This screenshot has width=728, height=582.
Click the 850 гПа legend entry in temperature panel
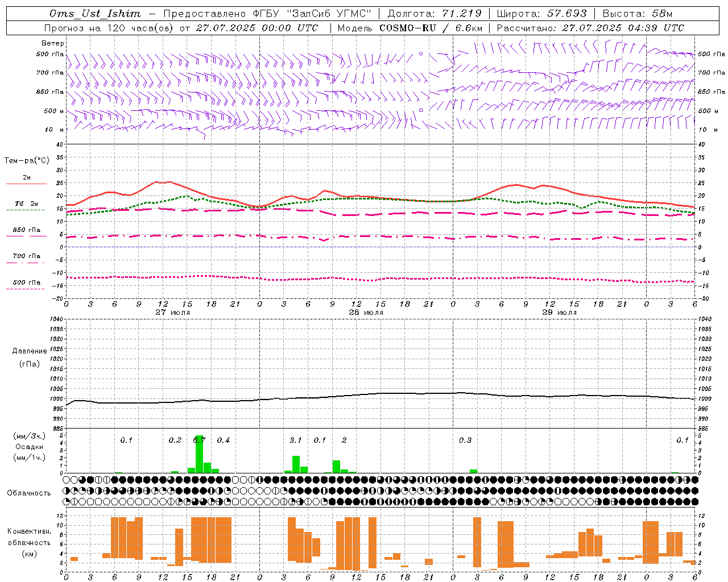point(27,230)
